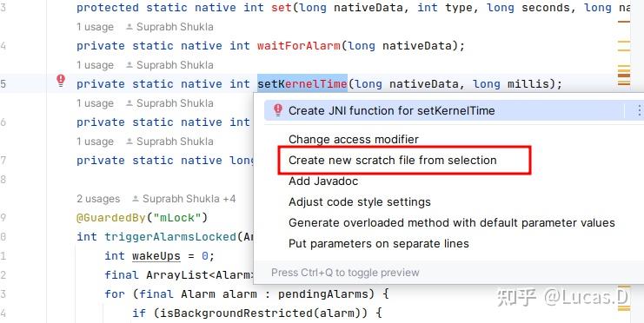Click the red lightbulb intention icon in gutter
644x323 pixels.
tap(61, 81)
